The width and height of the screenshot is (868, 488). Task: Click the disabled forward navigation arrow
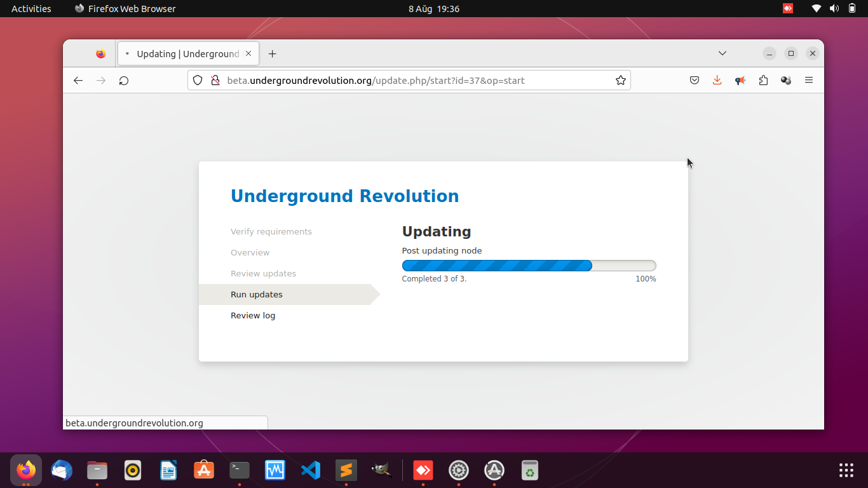coord(101,81)
